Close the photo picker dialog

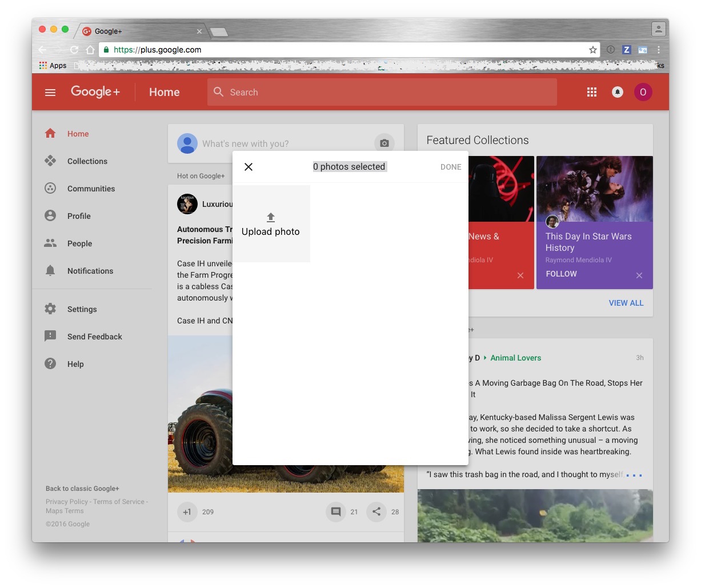point(249,167)
